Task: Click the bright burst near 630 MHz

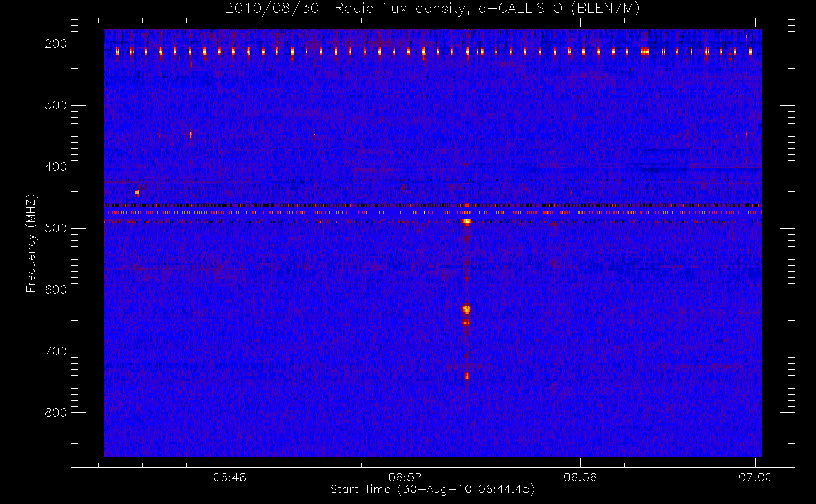Action: 467,309
